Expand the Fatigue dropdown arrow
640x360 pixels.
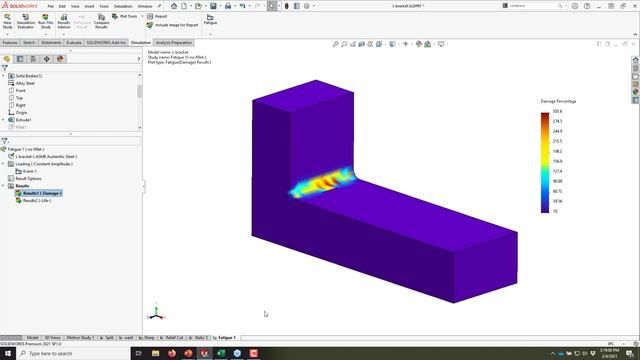[x=210, y=34]
